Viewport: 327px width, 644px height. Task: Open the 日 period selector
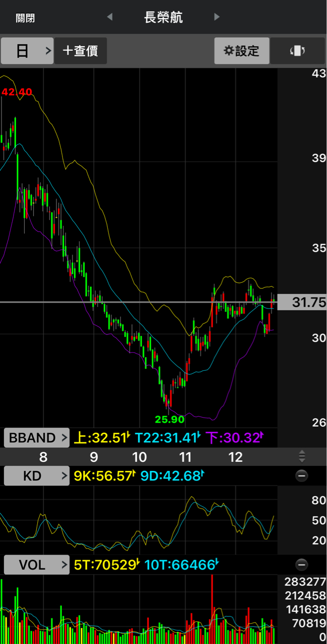pos(27,51)
